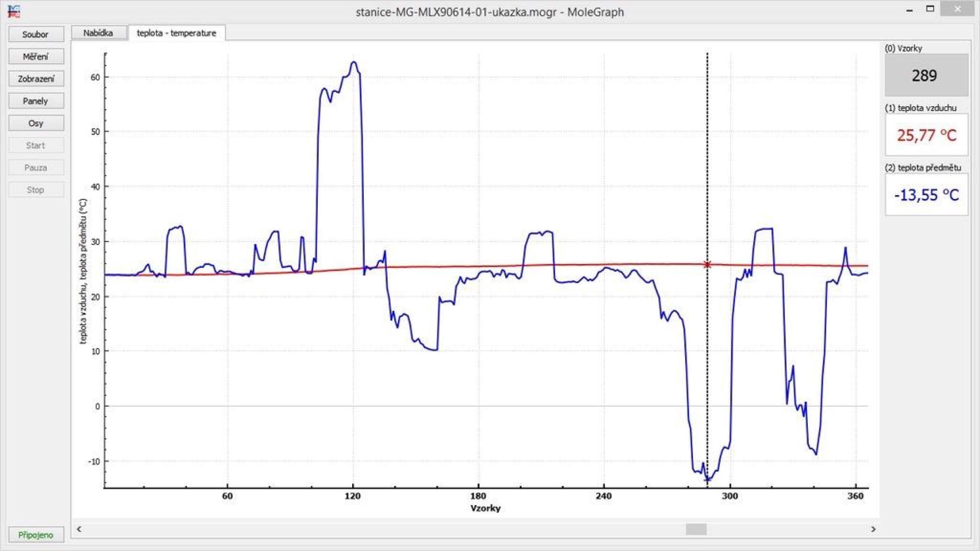Click the Vzorky sample count panel showing 289

(926, 75)
